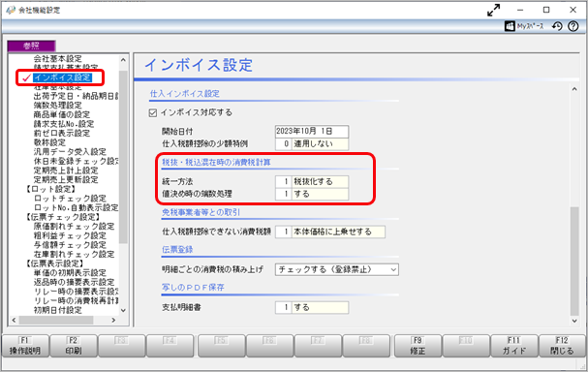588x372 pixels.
Task: Click 仕入税額控除の少額特例 value field
Action: tap(312, 144)
